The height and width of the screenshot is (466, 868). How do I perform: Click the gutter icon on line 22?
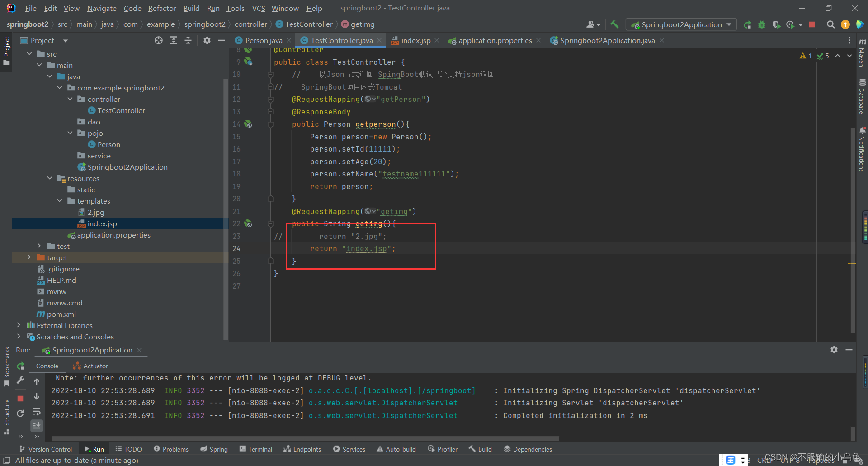(x=248, y=223)
